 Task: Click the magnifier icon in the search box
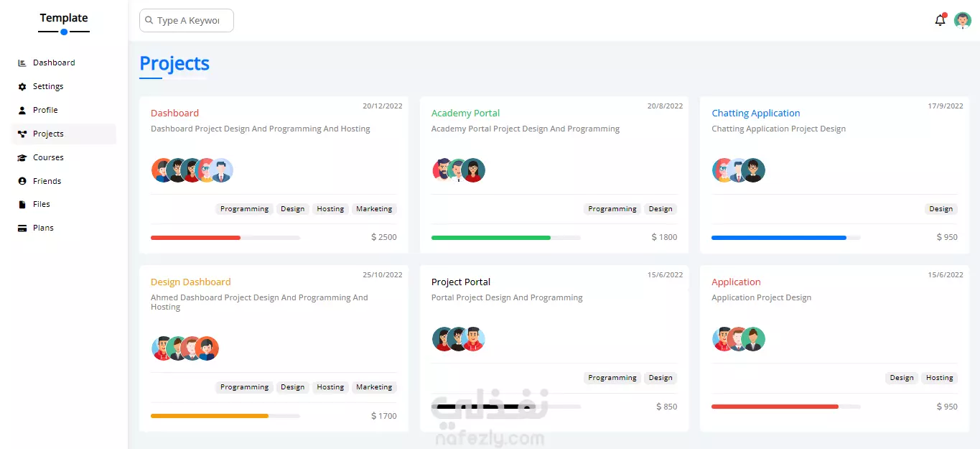[x=148, y=20]
